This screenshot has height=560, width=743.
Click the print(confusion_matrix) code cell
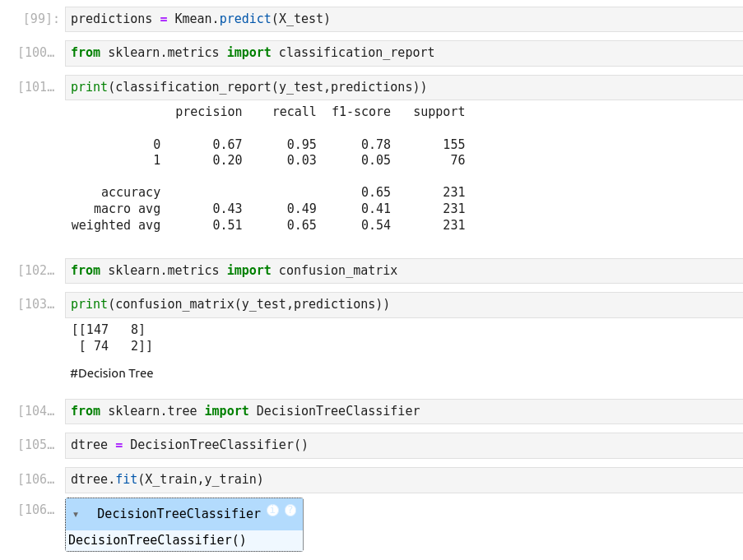pos(403,305)
